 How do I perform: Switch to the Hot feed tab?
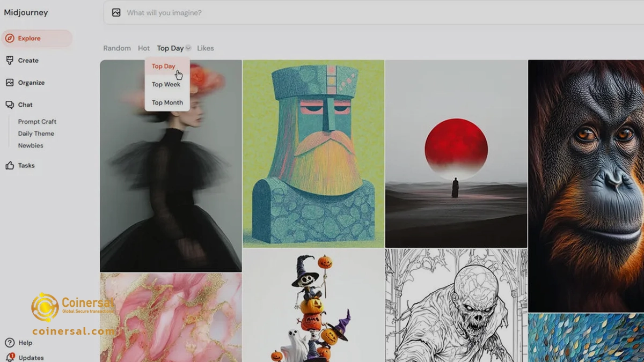(x=144, y=48)
